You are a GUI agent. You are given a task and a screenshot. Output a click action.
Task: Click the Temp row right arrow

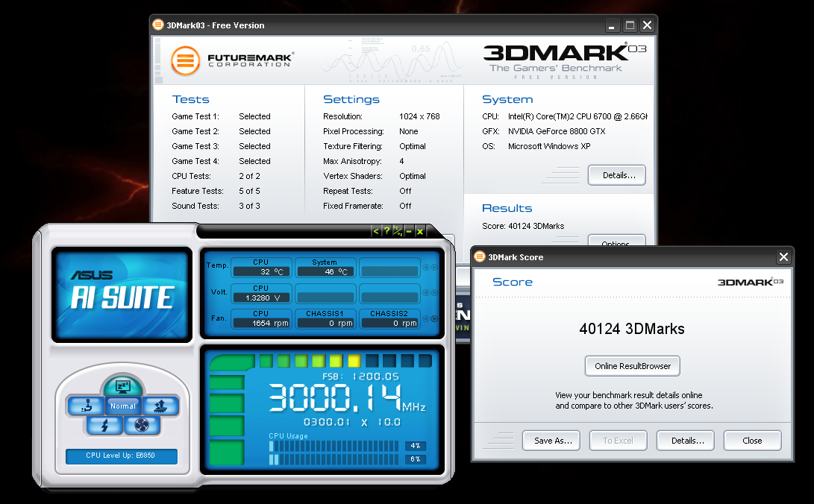click(434, 268)
